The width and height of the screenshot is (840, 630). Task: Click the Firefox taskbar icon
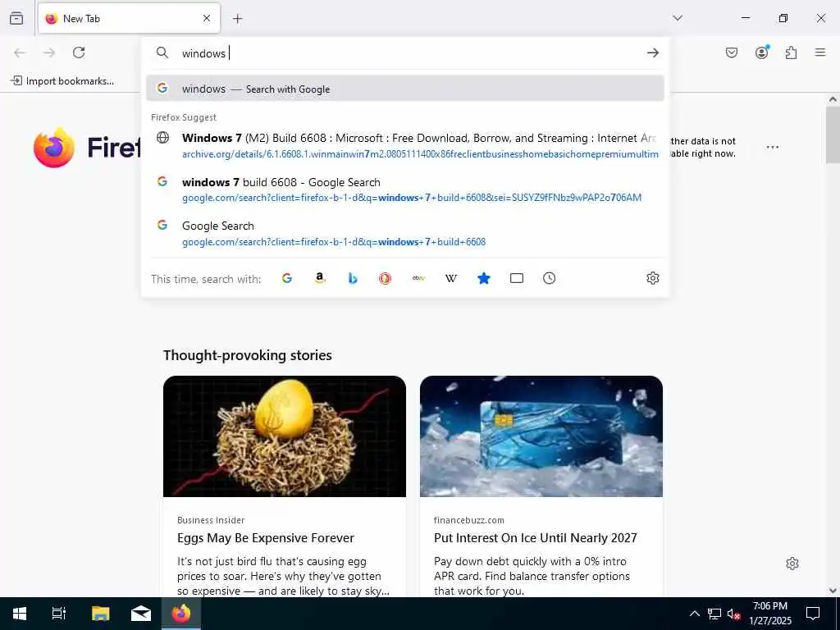(181, 614)
